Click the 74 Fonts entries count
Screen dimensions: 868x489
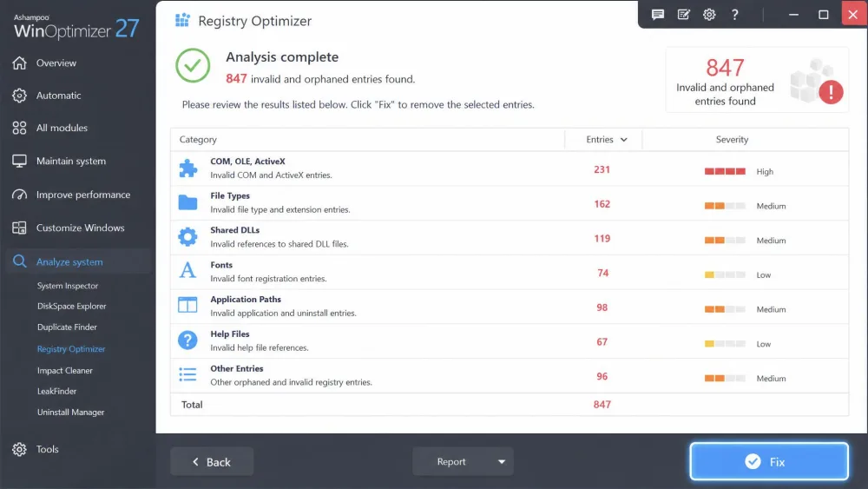pyautogui.click(x=602, y=273)
